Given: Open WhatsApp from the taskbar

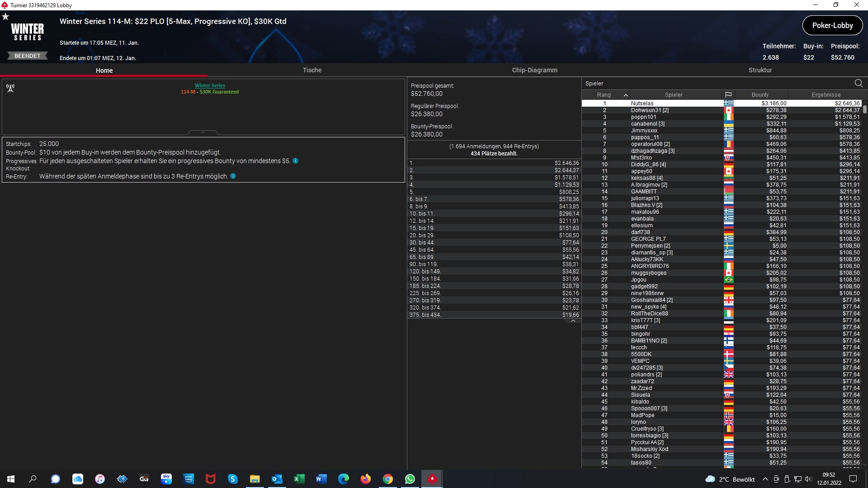Looking at the screenshot, I should tap(410, 479).
